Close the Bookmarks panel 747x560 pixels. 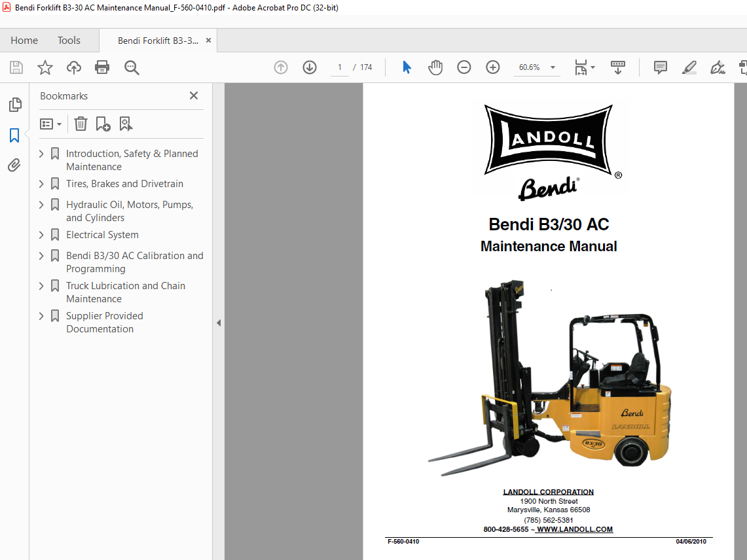(x=193, y=96)
